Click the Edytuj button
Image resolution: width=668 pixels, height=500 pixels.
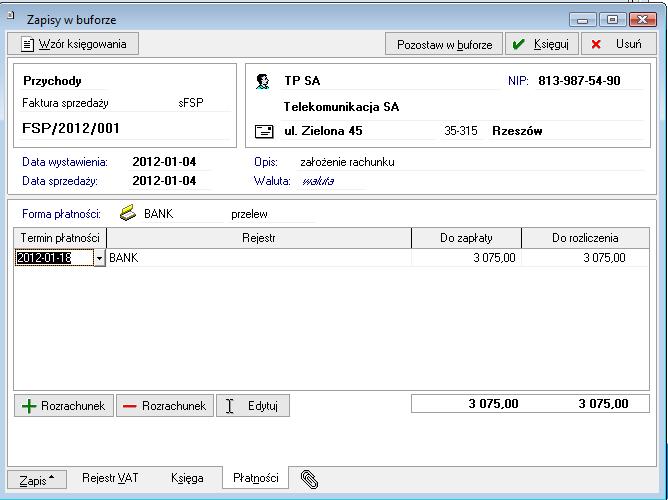tap(253, 405)
